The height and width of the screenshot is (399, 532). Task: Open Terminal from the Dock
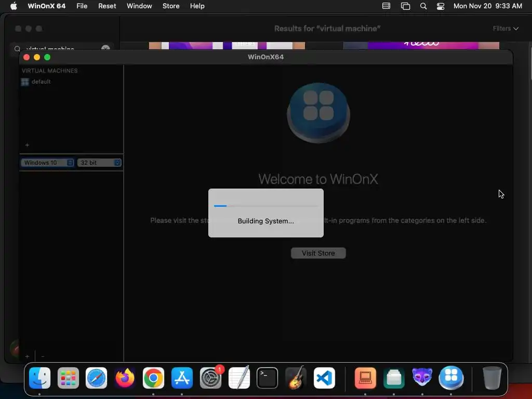(268, 378)
